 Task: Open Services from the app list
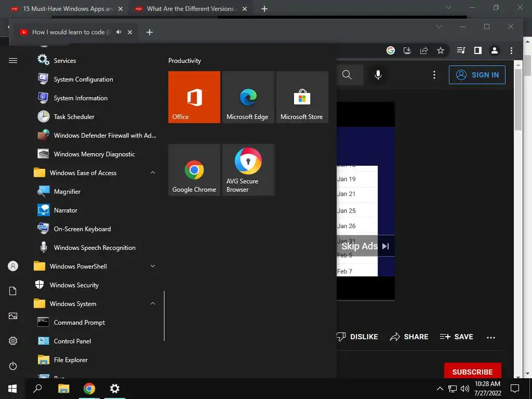(97, 60)
